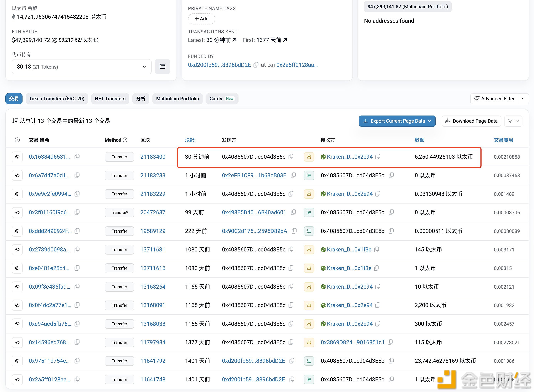This screenshot has height=392, width=534.
Task: Preview transaction 0x3f01160f9c6 with eye icon
Action: point(17,212)
